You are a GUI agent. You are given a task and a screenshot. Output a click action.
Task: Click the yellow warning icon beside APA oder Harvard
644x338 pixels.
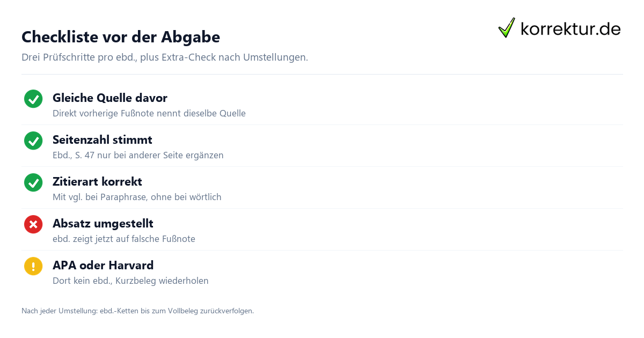pos(33,266)
